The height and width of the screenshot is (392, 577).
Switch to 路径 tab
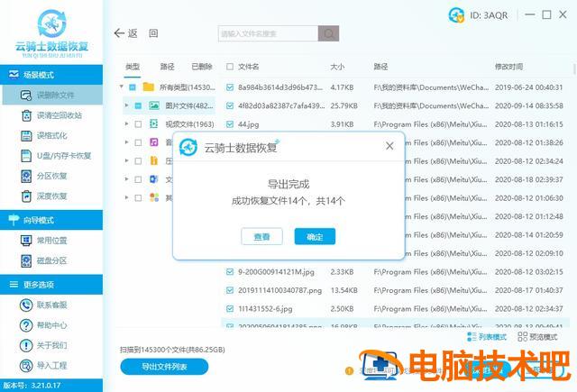click(167, 67)
